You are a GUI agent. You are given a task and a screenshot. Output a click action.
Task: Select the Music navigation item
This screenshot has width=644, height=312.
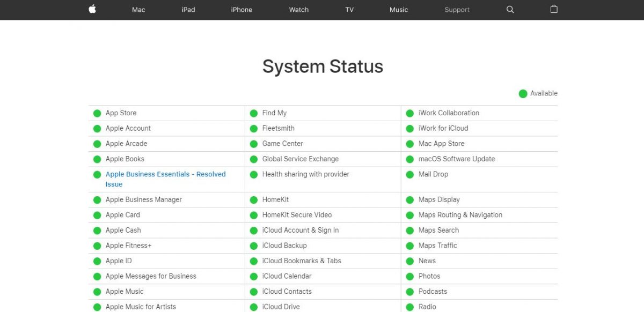click(x=399, y=10)
